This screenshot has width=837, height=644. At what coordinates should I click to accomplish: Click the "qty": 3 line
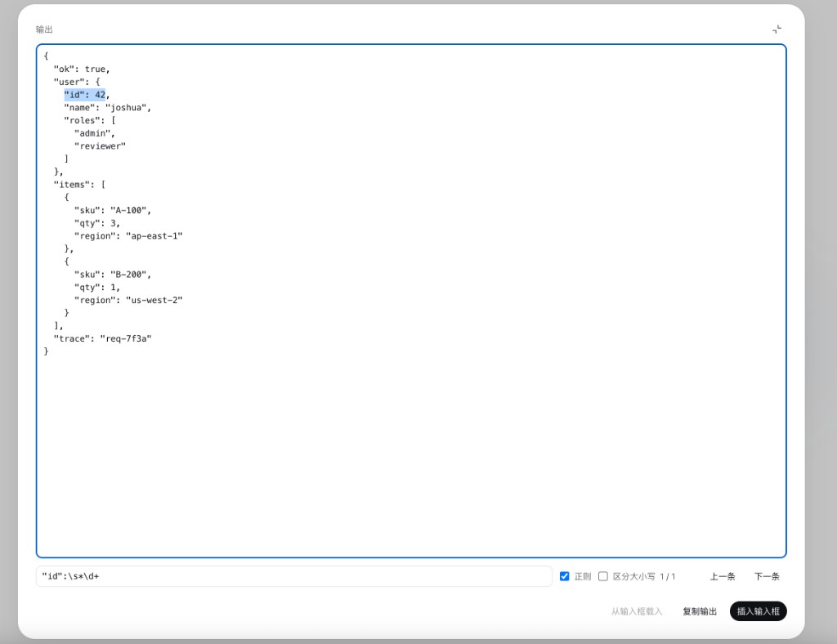click(x=97, y=223)
